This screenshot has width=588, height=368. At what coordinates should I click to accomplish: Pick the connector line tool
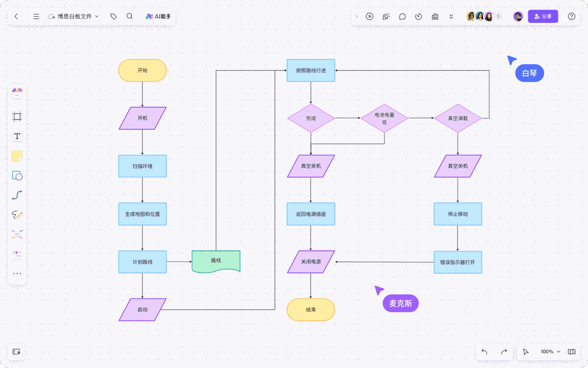[x=17, y=195]
